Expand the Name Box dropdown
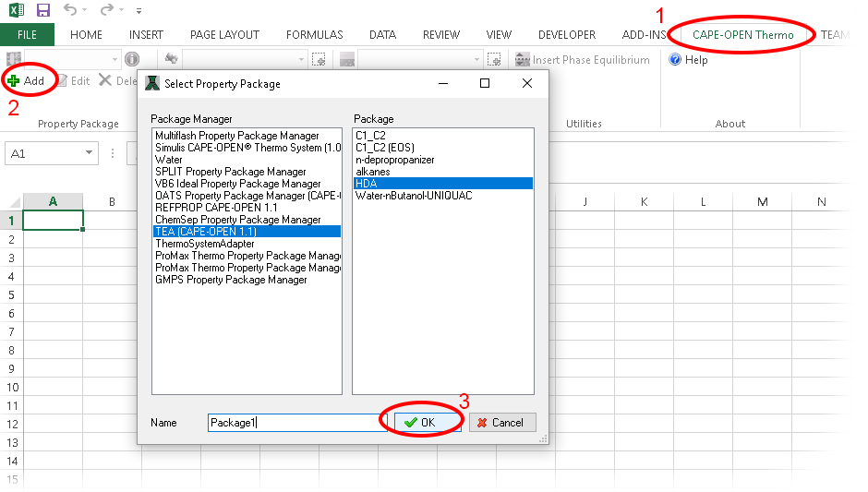 (x=89, y=153)
